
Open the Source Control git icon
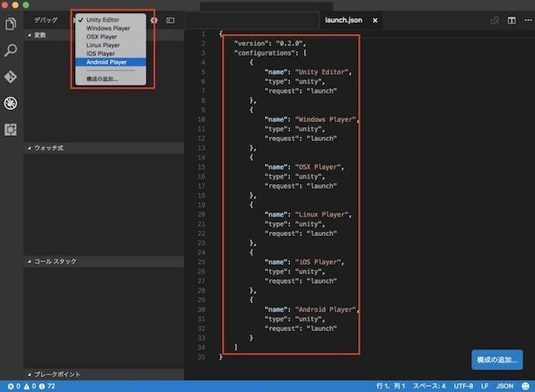(x=10, y=77)
